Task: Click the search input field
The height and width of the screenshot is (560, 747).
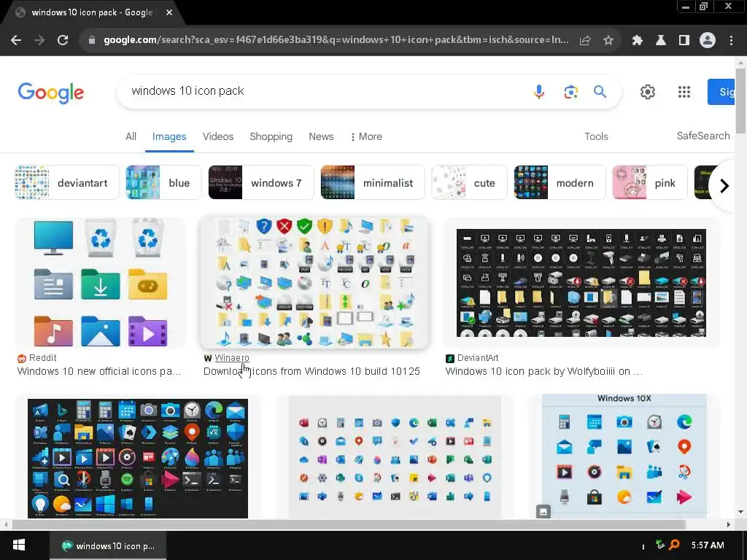Action: tap(324, 91)
